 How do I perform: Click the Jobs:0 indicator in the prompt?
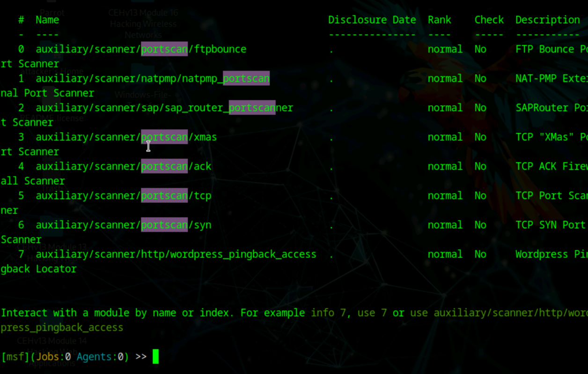pyautogui.click(x=53, y=357)
